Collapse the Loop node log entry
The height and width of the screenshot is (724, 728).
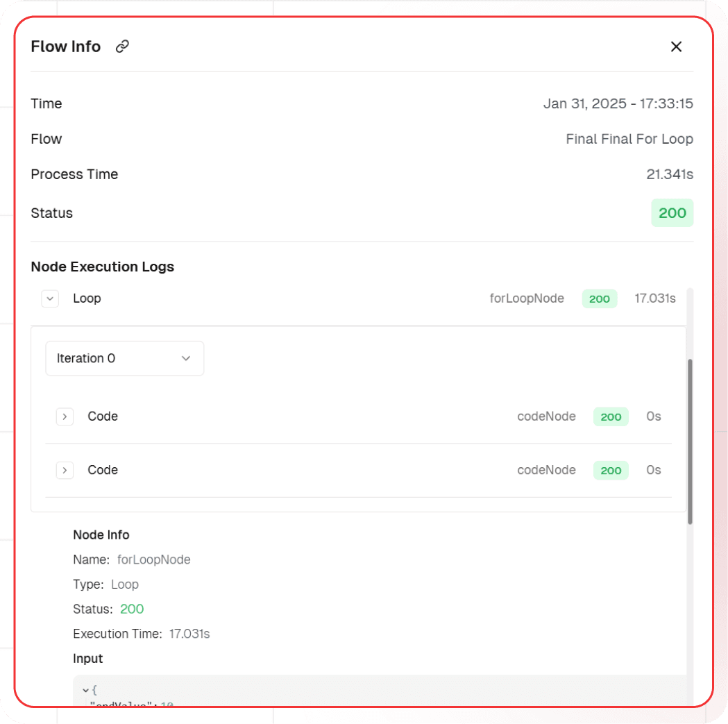[x=50, y=298]
